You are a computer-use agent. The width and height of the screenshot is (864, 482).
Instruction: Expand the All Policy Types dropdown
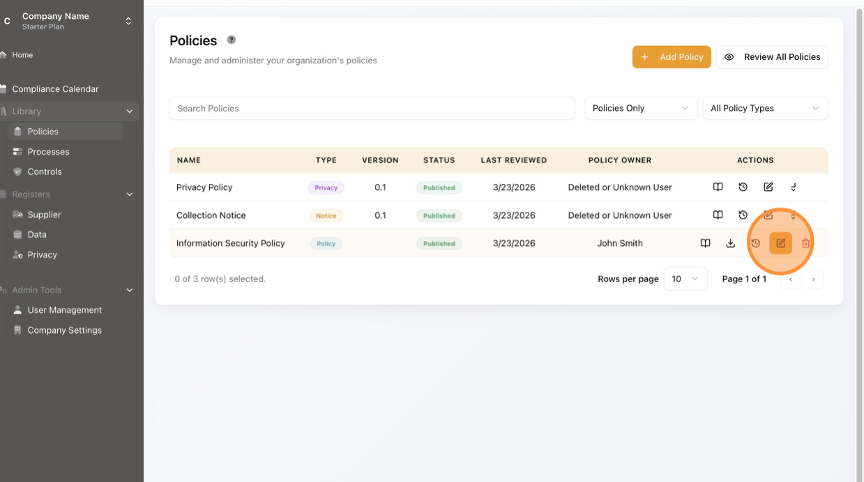point(765,108)
